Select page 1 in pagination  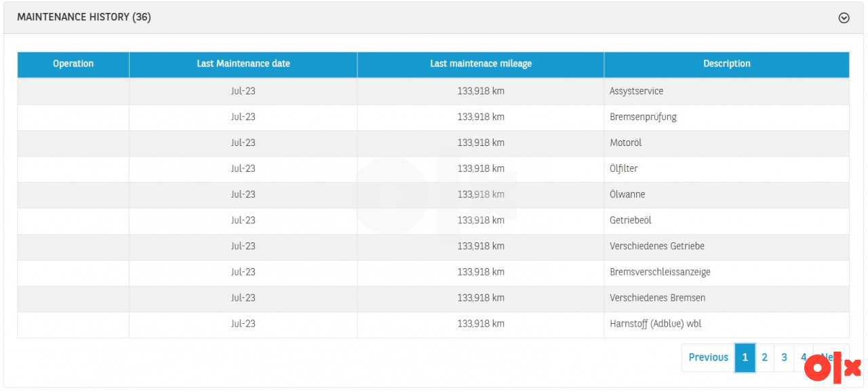click(x=745, y=357)
